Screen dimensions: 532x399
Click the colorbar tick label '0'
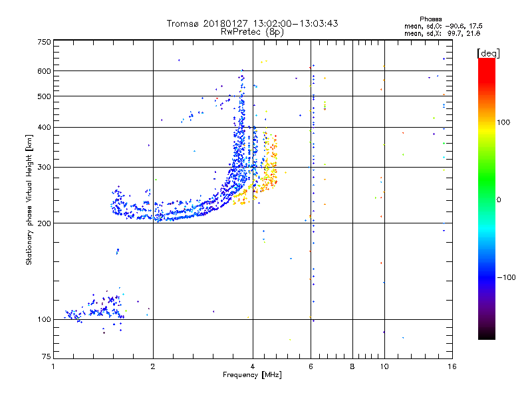(x=498, y=200)
